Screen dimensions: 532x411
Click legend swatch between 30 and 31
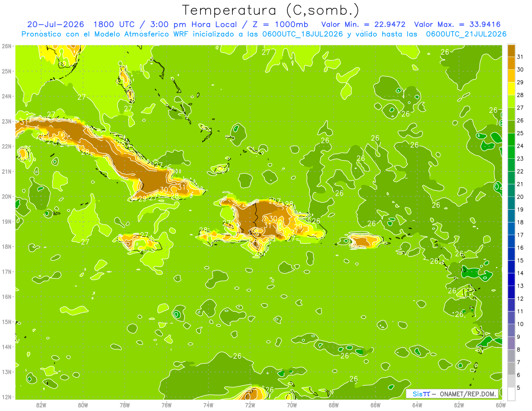511,63
